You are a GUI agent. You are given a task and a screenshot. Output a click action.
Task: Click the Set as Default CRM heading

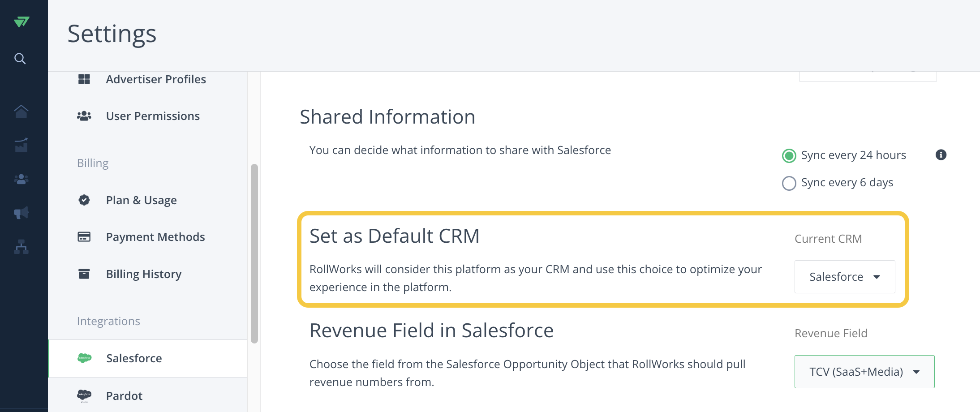394,236
